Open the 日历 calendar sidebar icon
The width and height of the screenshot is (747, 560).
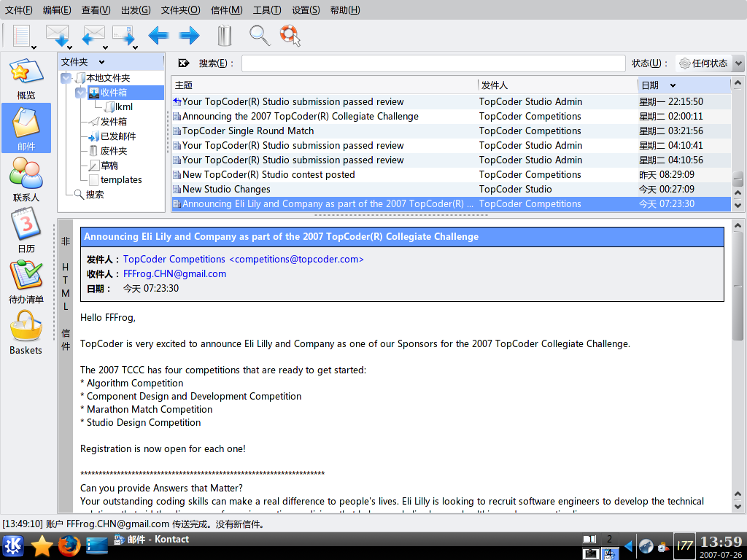tap(26, 231)
